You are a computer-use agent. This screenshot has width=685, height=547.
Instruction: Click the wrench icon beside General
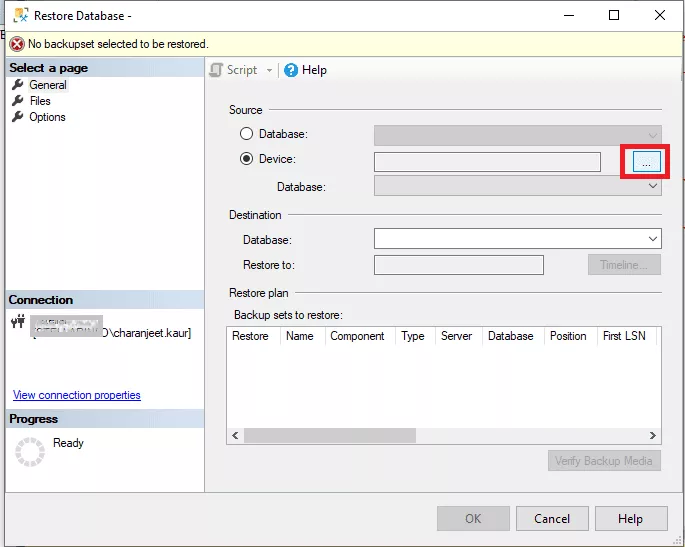pyautogui.click(x=17, y=85)
